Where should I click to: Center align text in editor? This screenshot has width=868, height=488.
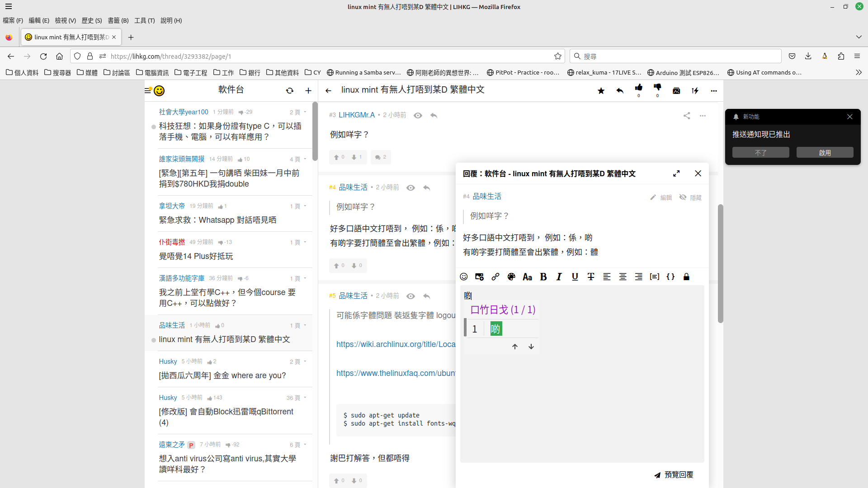click(623, 277)
